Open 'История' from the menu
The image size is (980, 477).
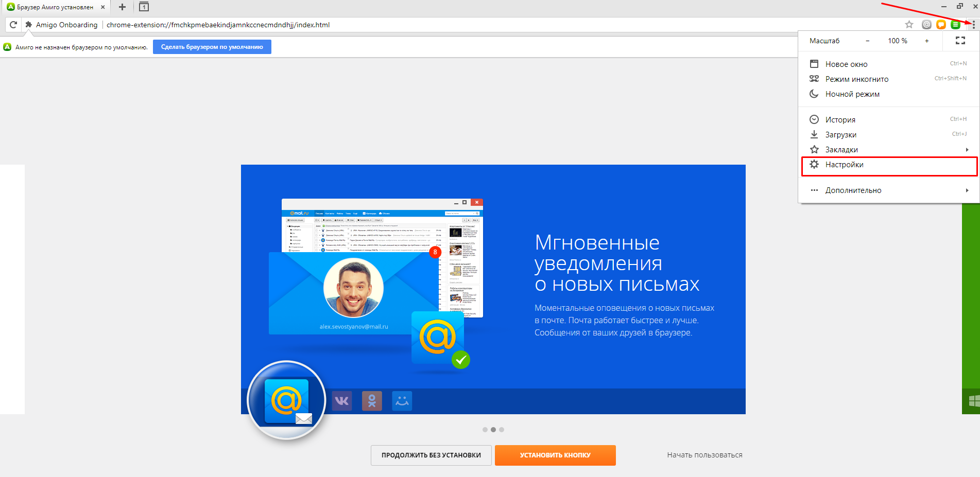tap(889, 119)
